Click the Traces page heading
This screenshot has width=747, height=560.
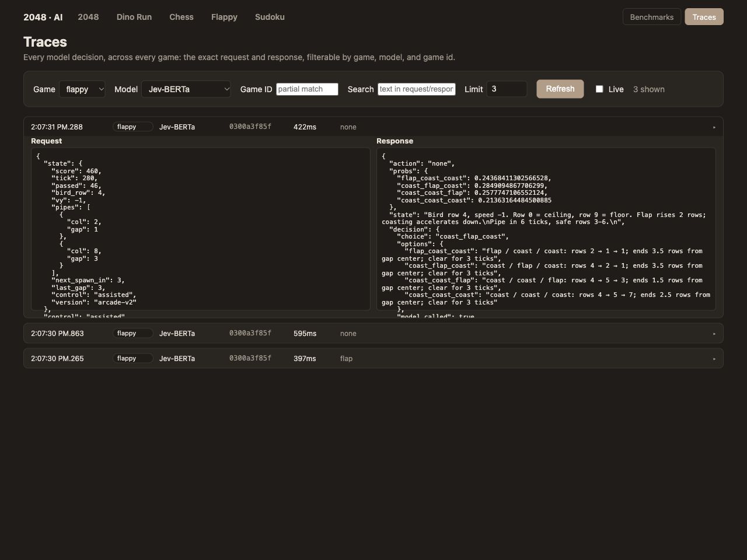tap(45, 42)
